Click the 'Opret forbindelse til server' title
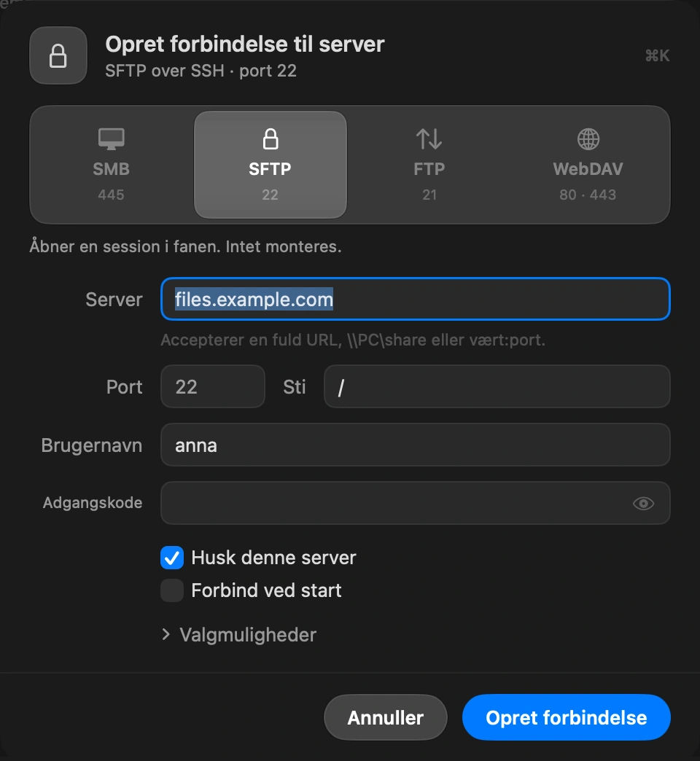Image resolution: width=700 pixels, height=761 pixels. point(245,44)
